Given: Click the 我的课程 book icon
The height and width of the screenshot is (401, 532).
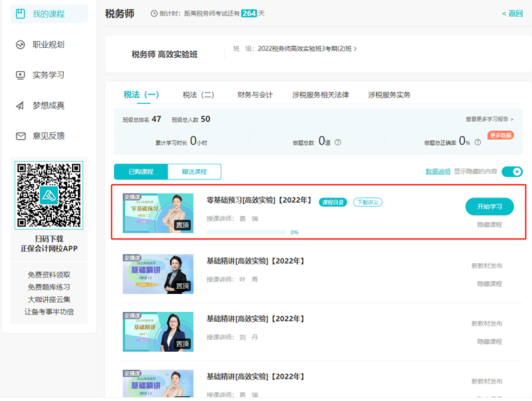Looking at the screenshot, I should pos(20,14).
